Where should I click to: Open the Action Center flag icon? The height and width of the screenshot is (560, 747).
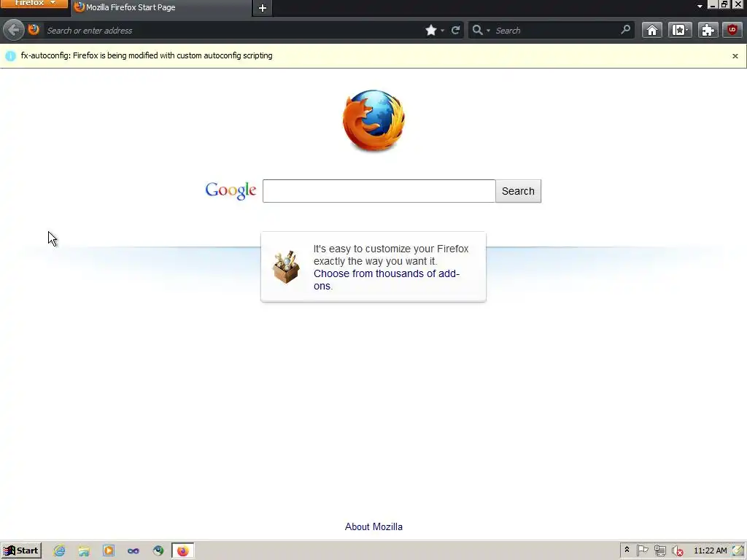click(642, 551)
